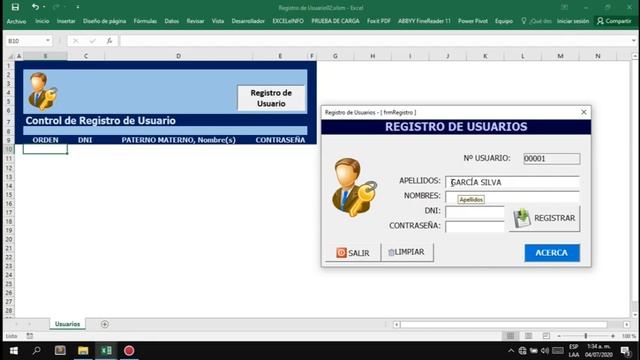Open the Revisar ribbon tab
The width and height of the screenshot is (640, 360).
[195, 21]
